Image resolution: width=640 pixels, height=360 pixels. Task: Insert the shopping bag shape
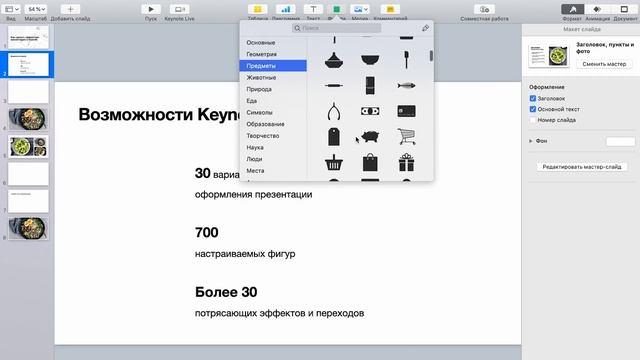pos(370,162)
